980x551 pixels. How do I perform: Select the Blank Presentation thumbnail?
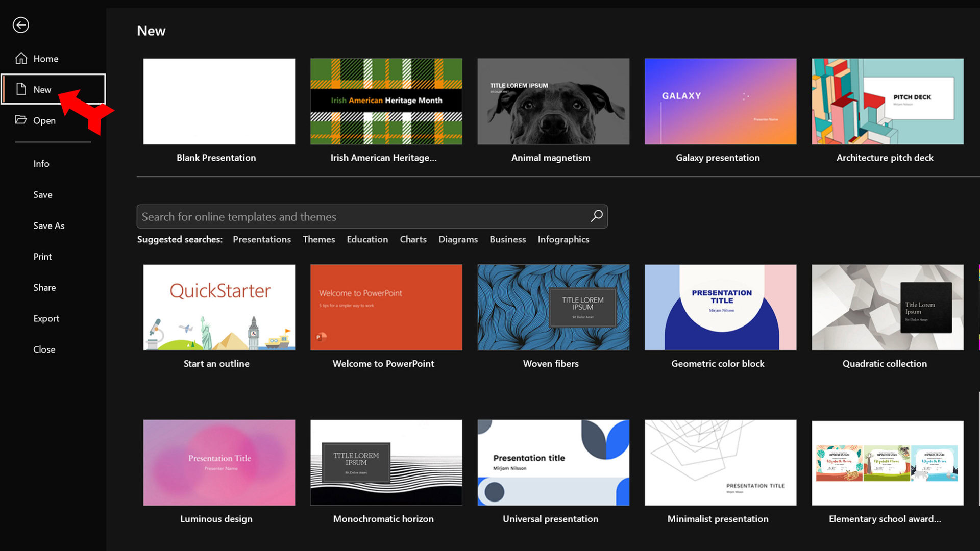(219, 102)
